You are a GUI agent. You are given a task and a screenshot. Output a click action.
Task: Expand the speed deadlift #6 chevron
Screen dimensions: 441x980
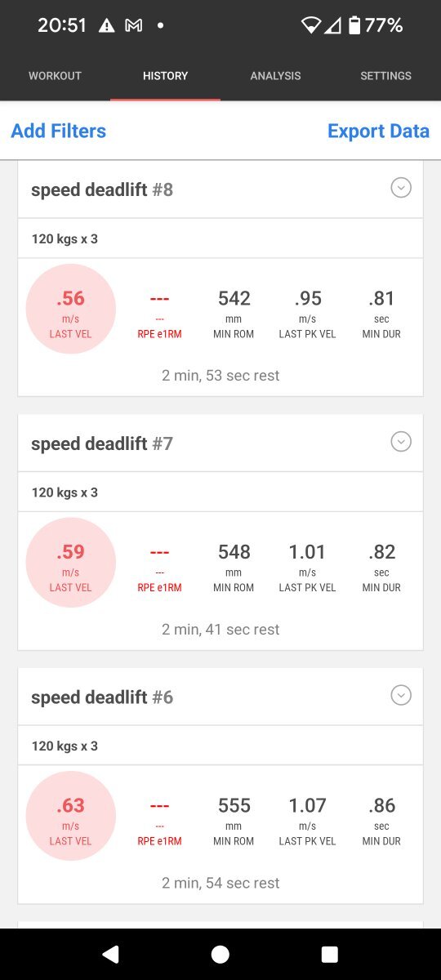(x=400, y=695)
